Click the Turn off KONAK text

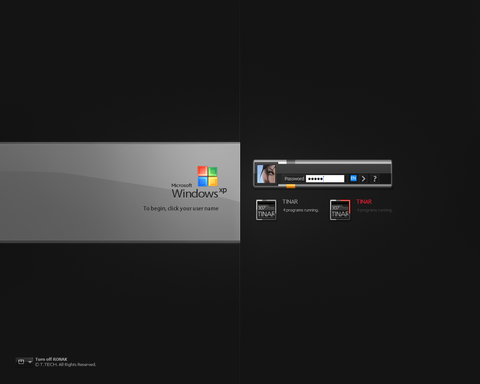pyautogui.click(x=51, y=359)
